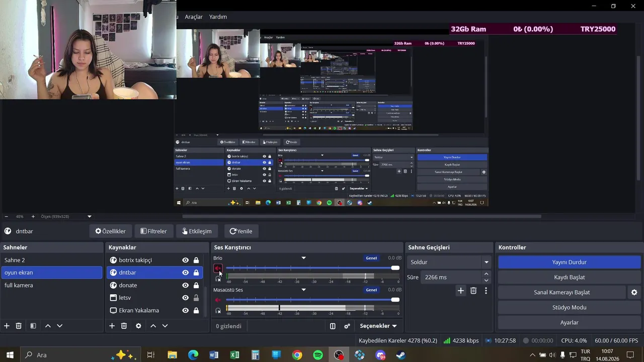This screenshot has height=362, width=644.
Task: Lock letsv source
Action: (x=196, y=298)
